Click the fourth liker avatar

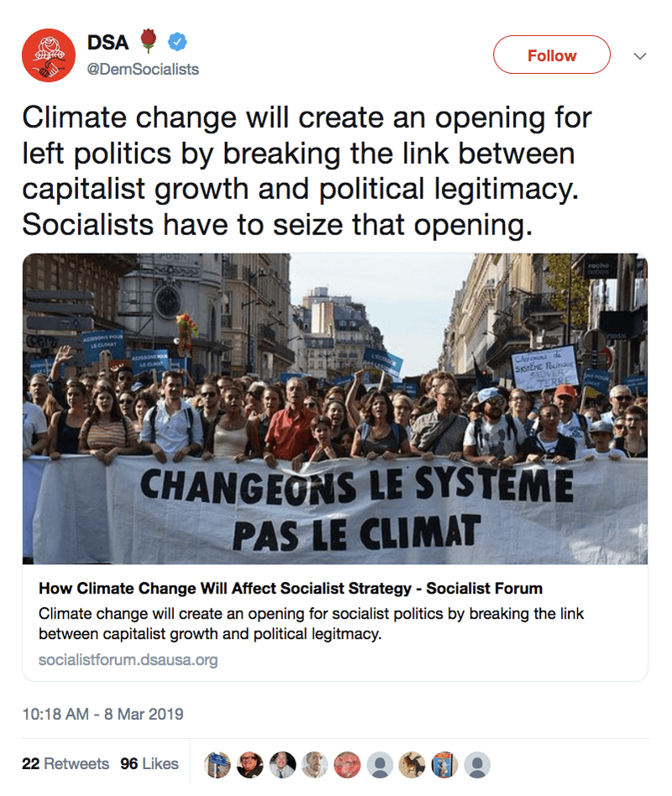click(x=315, y=764)
